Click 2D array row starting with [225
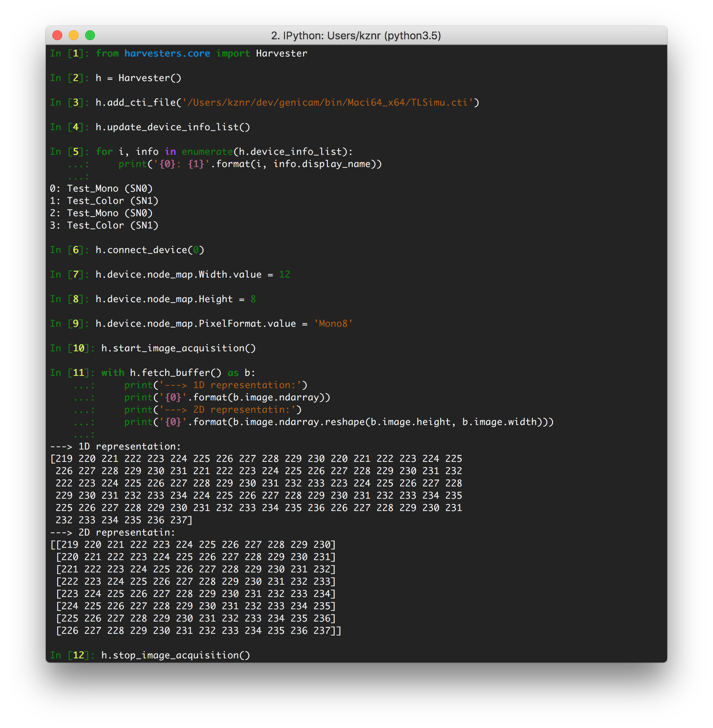713x728 pixels. coord(196,619)
